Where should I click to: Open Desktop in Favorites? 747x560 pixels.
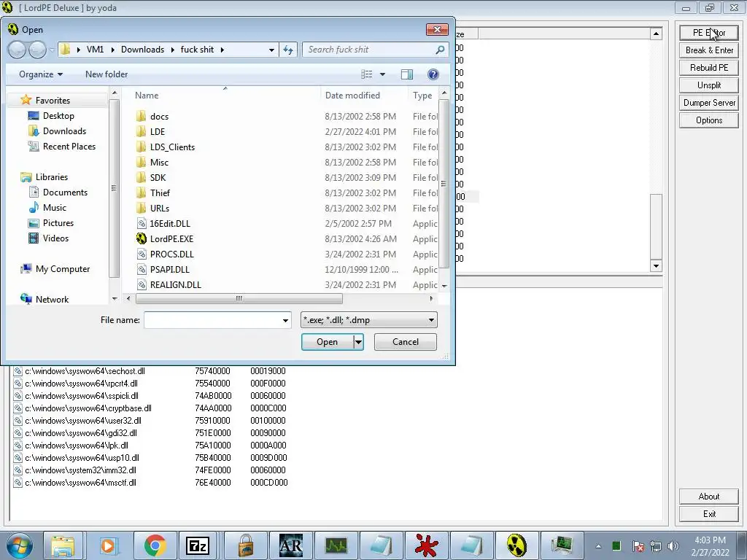pos(58,116)
